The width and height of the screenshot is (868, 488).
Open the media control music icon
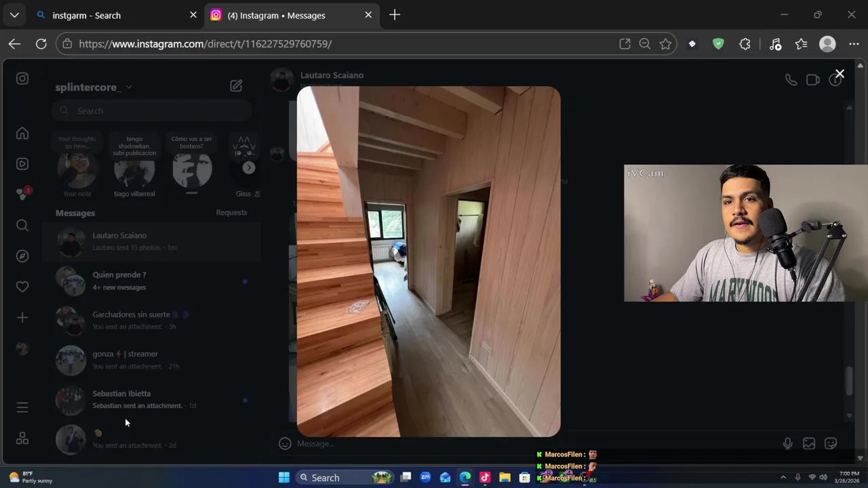pos(775,44)
